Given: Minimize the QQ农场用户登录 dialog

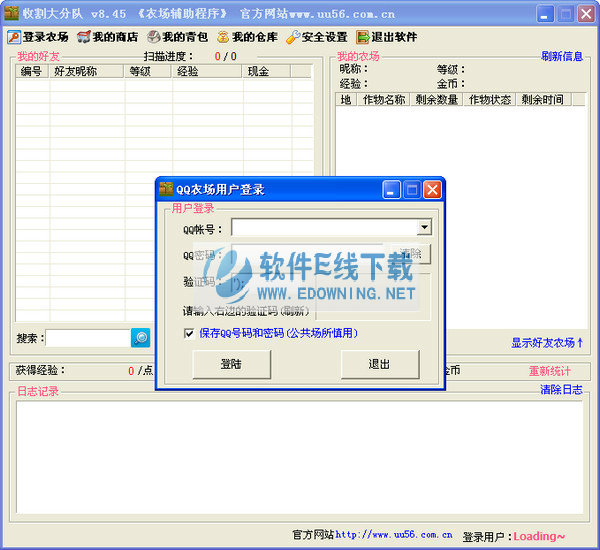Looking at the screenshot, I should pyautogui.click(x=391, y=189).
